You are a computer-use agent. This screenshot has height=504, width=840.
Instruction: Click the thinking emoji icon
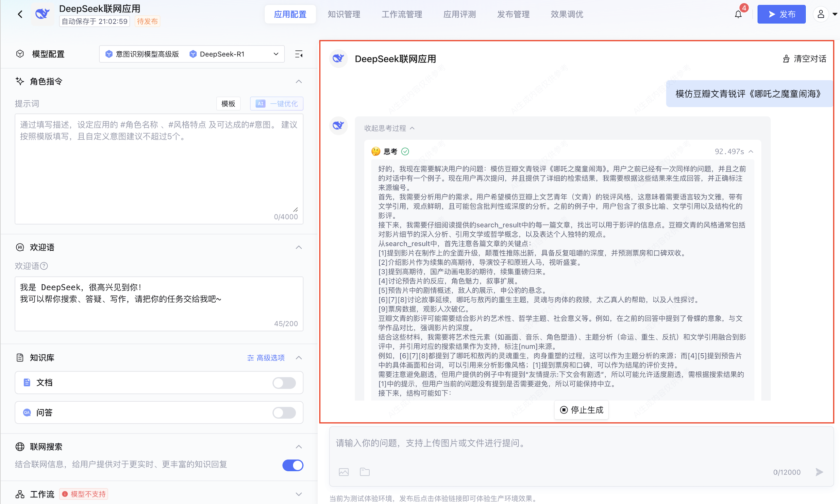coord(376,152)
